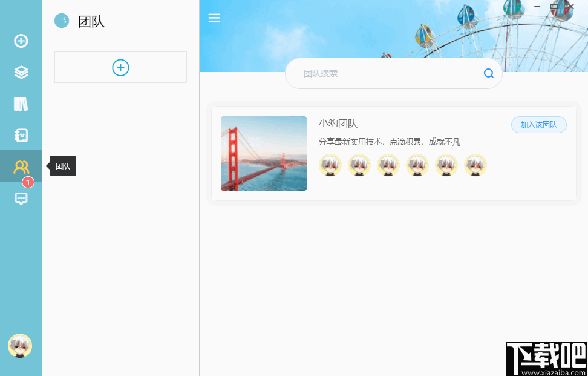Click the team description 分享最新实用技术

point(389,142)
